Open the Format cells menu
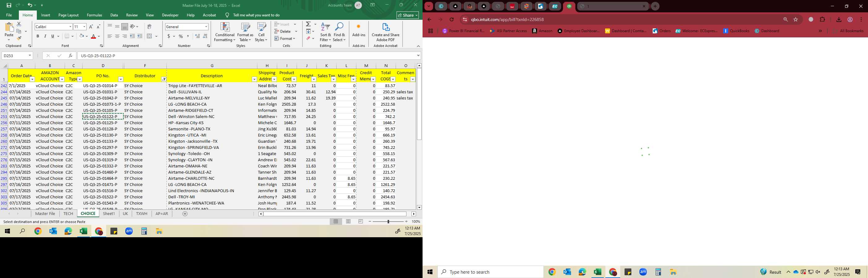This screenshot has width=868, height=278. [285, 38]
